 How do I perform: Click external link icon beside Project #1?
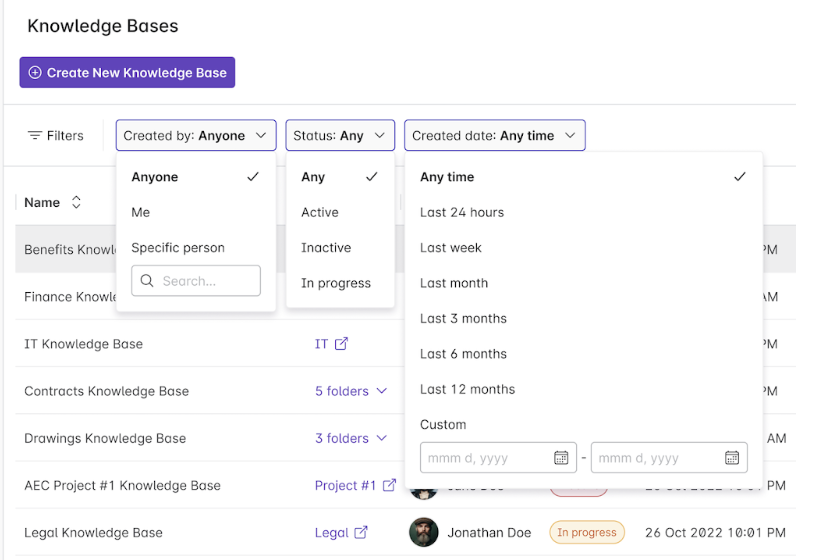[x=389, y=486]
